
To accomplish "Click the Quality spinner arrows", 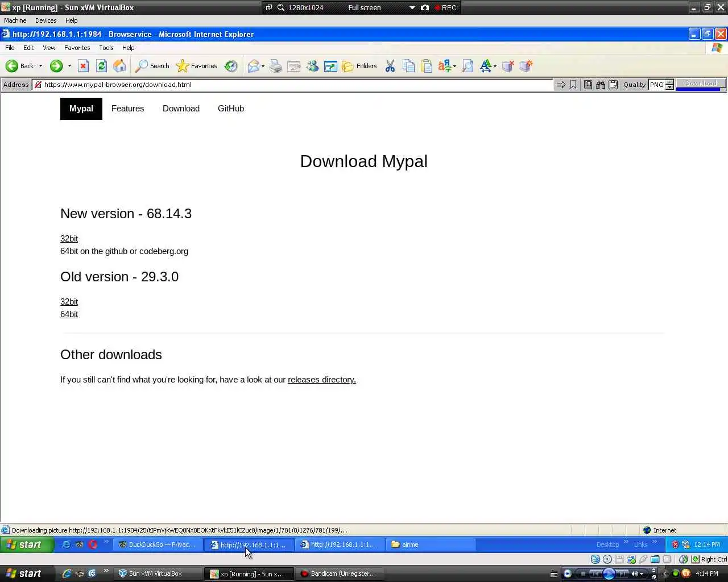I will click(x=669, y=85).
